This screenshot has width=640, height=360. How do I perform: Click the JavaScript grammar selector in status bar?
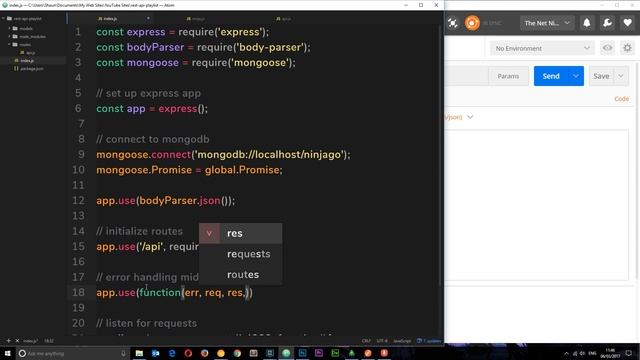pyautogui.click(x=402, y=340)
